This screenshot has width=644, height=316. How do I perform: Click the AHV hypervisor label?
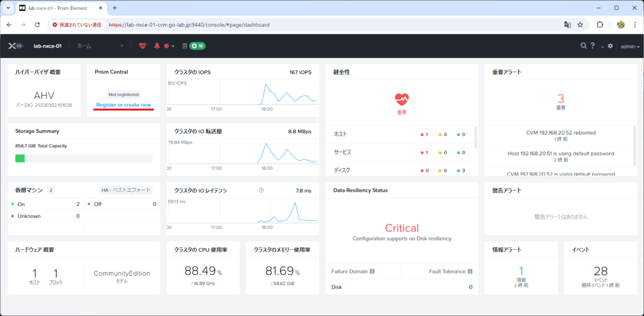[44, 95]
